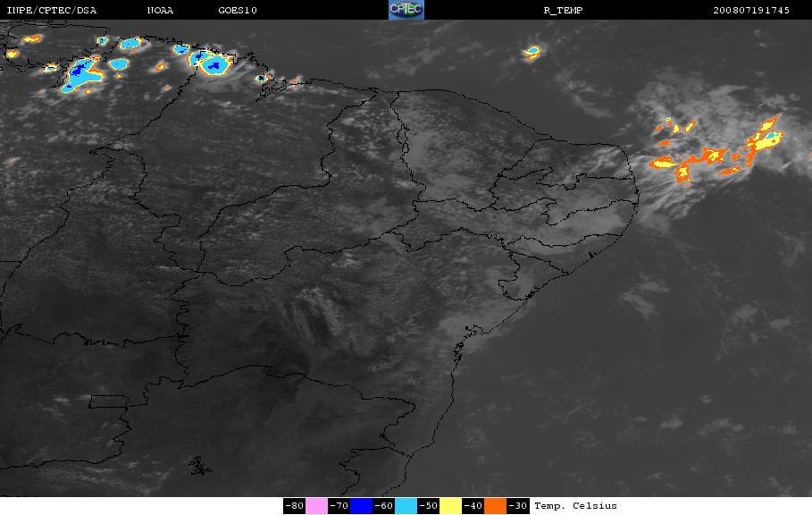Viewport: 812px width, 515px height.
Task: Select the cyan -60 to -50 swatch
Action: 406,506
